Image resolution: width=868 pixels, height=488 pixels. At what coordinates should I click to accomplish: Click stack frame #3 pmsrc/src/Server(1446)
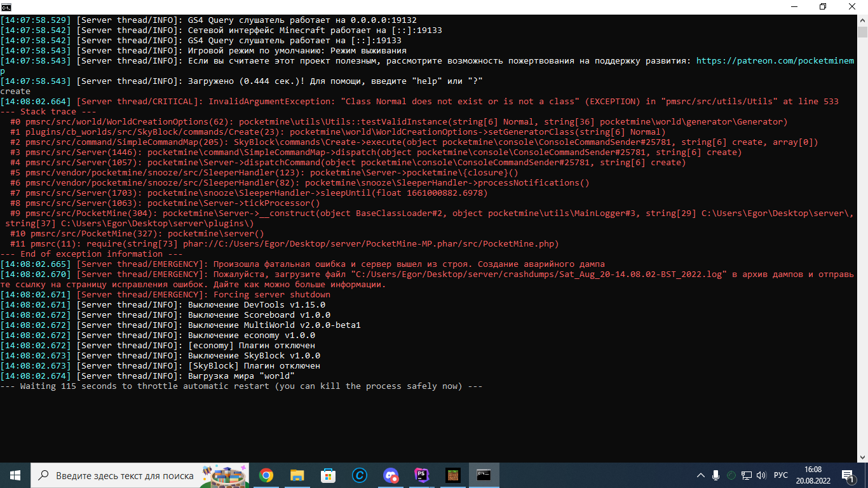376,152
